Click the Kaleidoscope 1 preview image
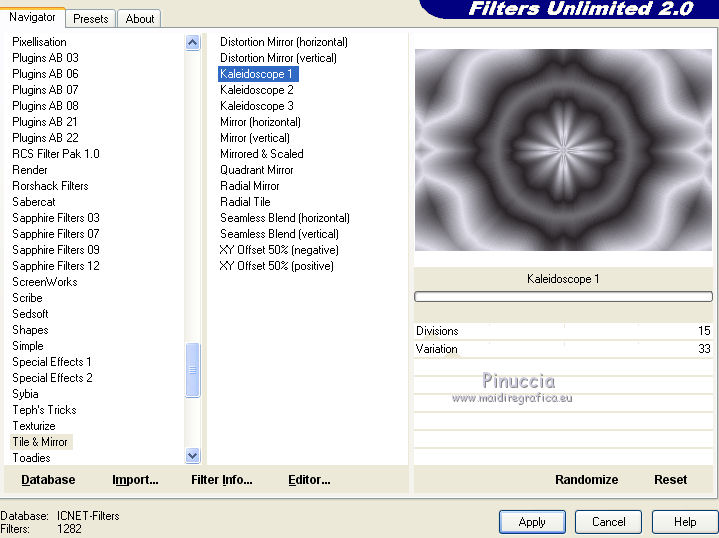 click(563, 150)
